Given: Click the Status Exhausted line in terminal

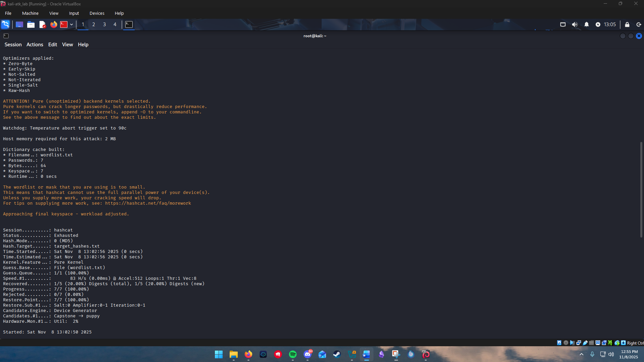Looking at the screenshot, I should [41, 236].
